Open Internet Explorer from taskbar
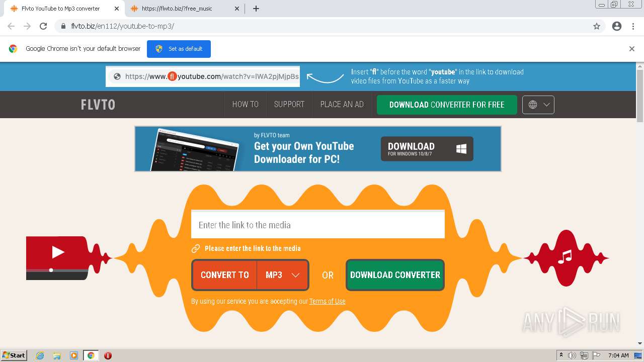Viewport: 644px width, 362px height. [40, 355]
